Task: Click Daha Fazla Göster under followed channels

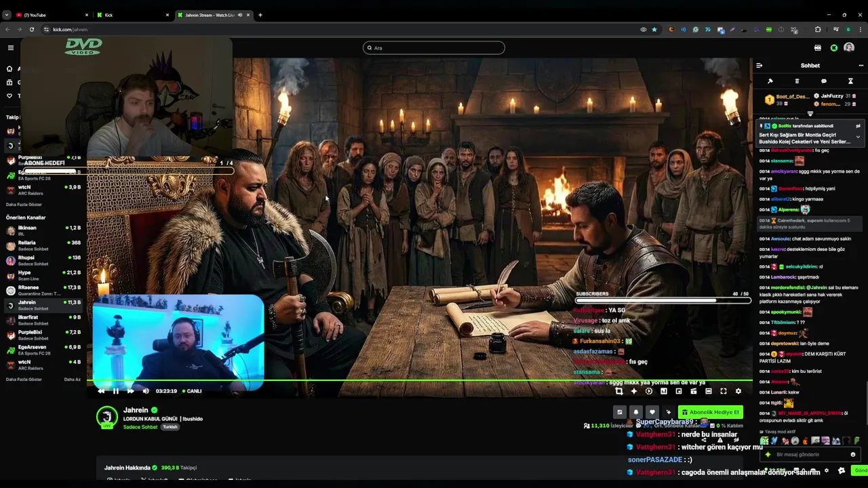Action: (x=24, y=205)
